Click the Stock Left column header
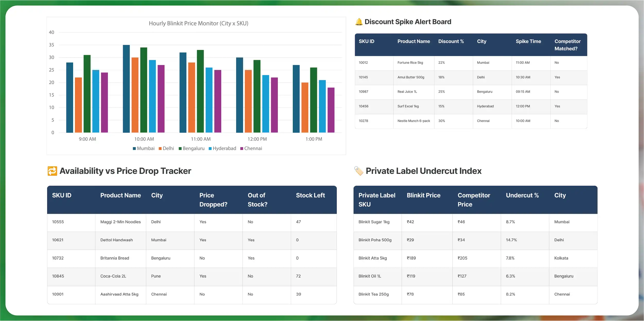This screenshot has width=644, height=321. click(310, 195)
